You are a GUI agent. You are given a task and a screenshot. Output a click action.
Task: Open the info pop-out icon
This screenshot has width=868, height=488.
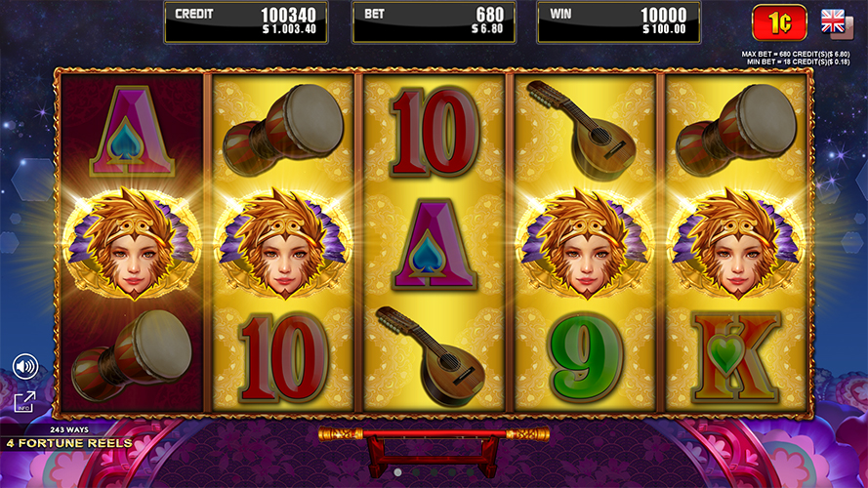25,402
